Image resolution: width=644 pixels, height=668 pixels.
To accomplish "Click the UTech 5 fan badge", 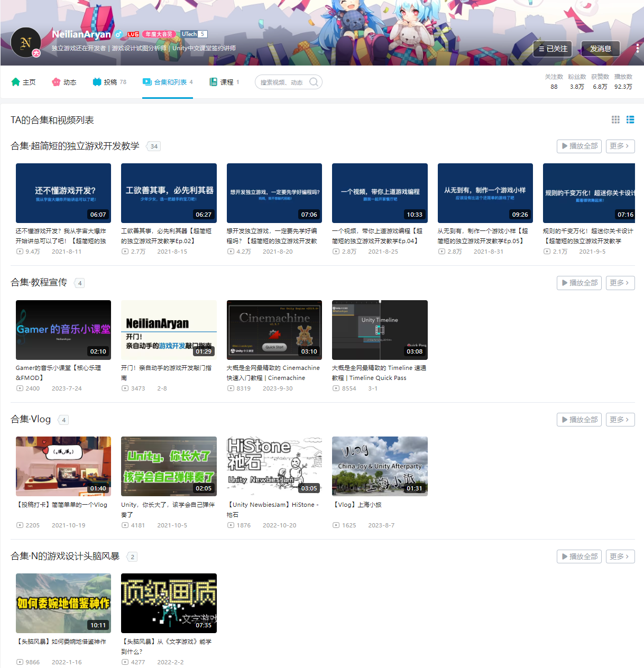I will 194,34.
